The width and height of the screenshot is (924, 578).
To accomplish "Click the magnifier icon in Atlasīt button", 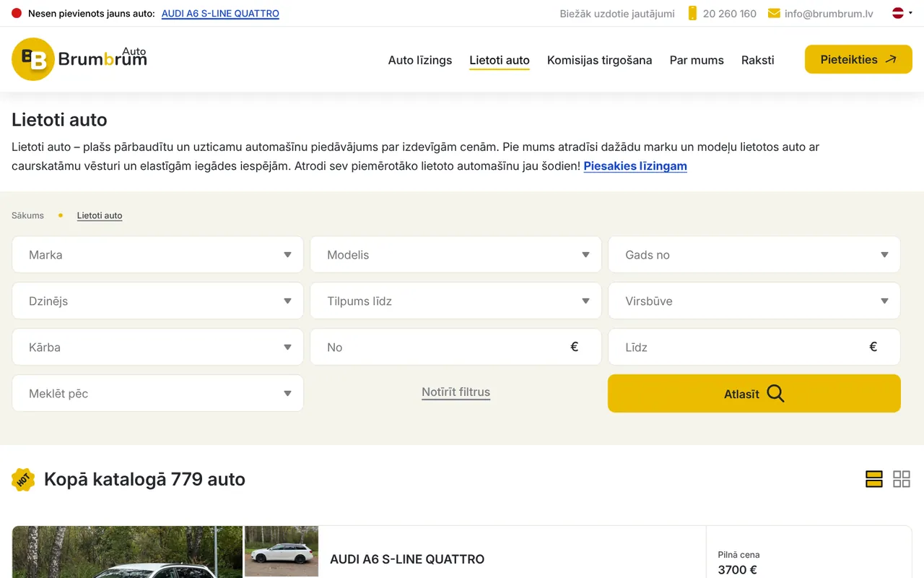I will point(775,393).
